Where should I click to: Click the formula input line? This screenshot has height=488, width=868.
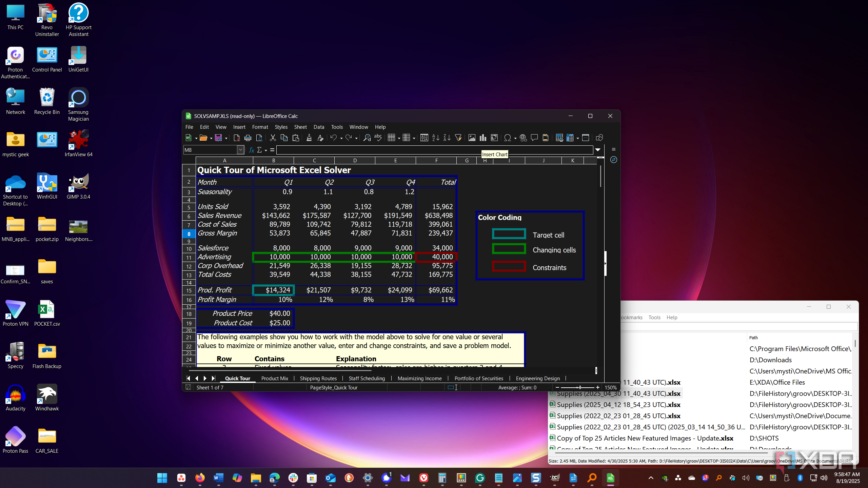pyautogui.click(x=435, y=150)
